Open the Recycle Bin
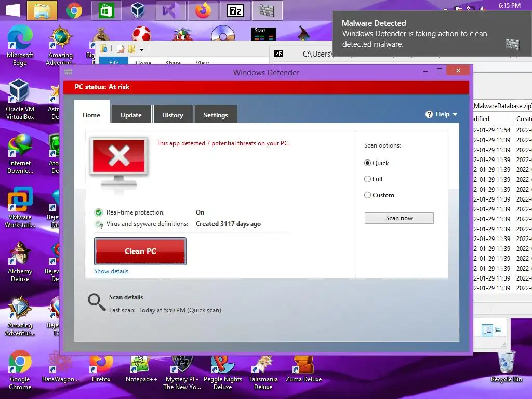Viewport: 532px width, 399px height. 506,367
